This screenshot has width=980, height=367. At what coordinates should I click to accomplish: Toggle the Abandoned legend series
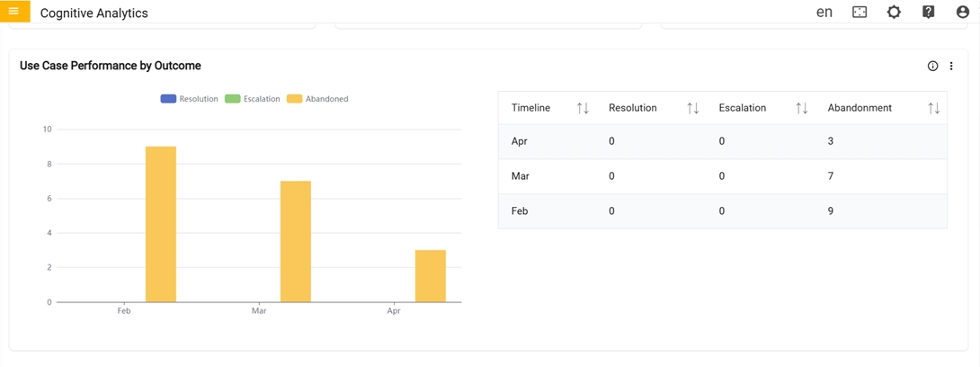point(317,99)
